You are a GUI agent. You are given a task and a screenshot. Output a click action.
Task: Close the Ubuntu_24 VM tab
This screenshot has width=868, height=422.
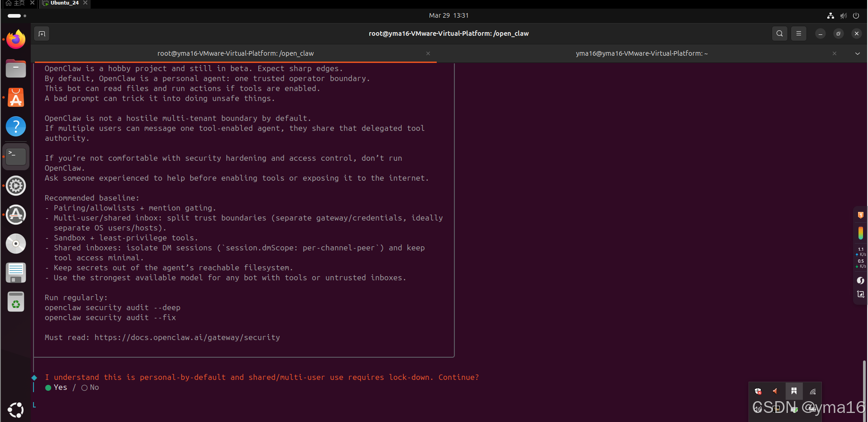[x=85, y=3]
